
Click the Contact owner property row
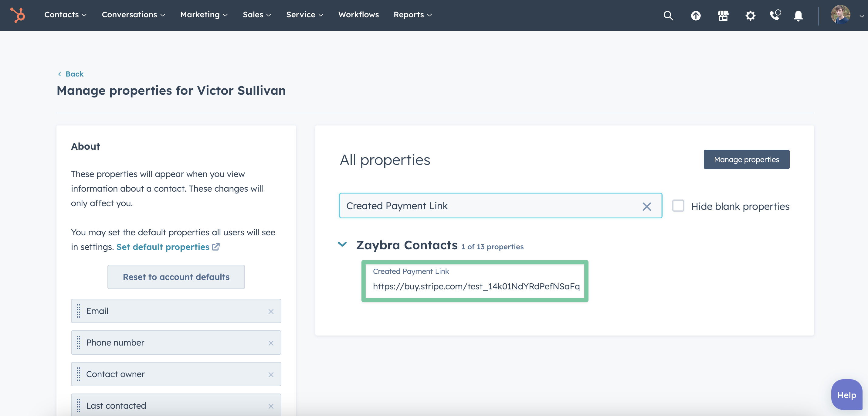pyautogui.click(x=176, y=374)
